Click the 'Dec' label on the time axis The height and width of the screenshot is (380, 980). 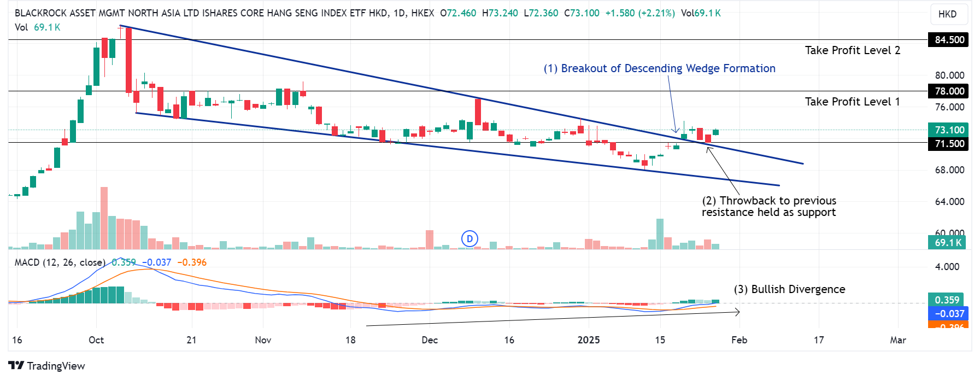pyautogui.click(x=430, y=340)
